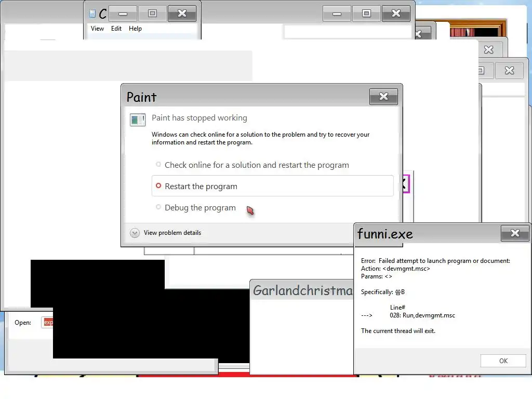Close the funni.exe dialog
532x399 pixels.
click(x=515, y=233)
